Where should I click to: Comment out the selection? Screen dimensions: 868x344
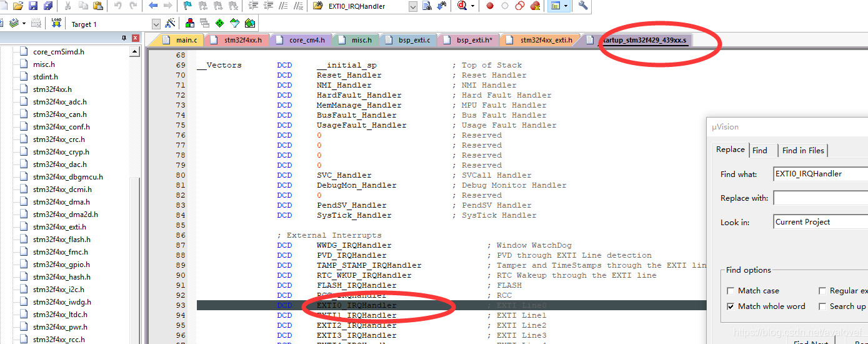pos(282,6)
